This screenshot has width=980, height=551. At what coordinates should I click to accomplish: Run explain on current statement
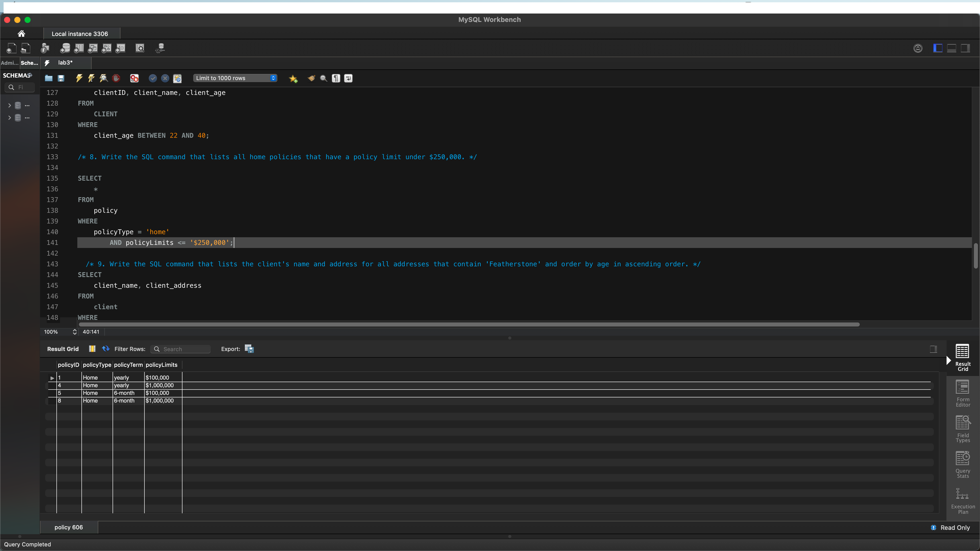(x=103, y=78)
